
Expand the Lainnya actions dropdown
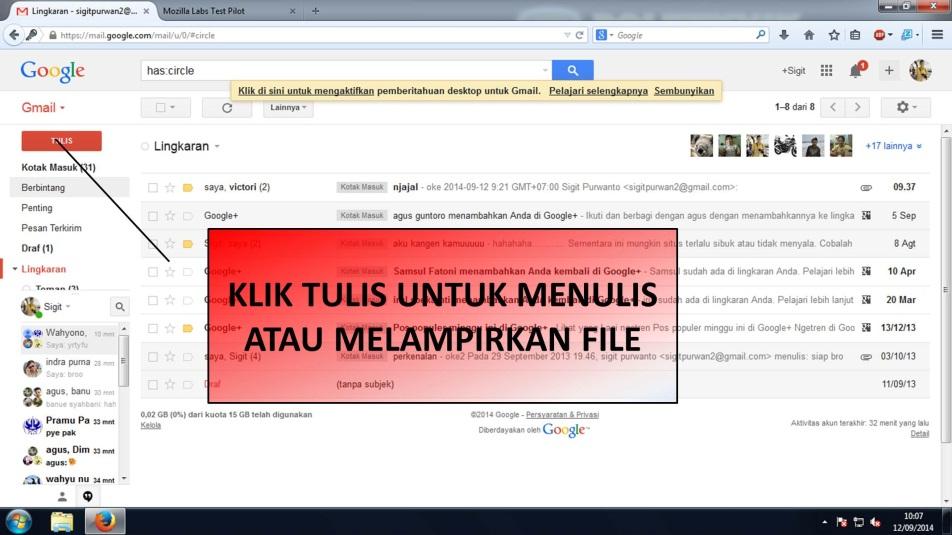click(288, 107)
